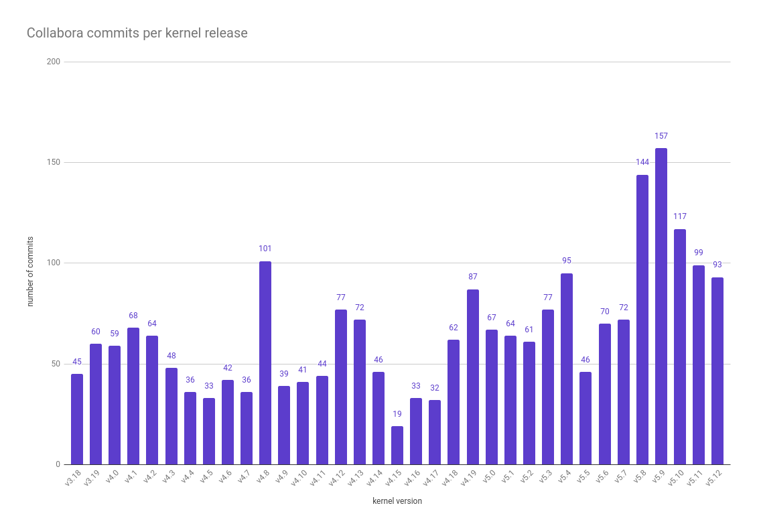Screen dimensions: 757x532
Task: Click the bar for kernel v5.9
Action: pyautogui.click(x=661, y=307)
